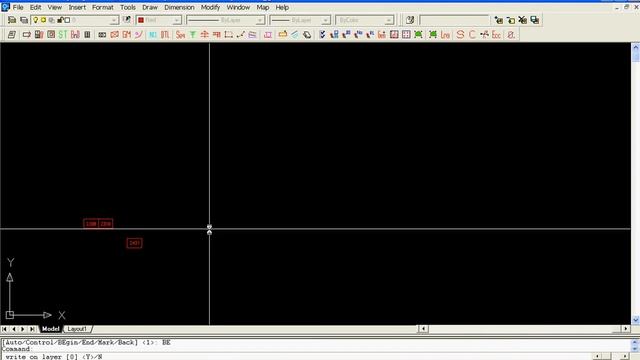Open the ByLayer lineweight dropdown
640x360 pixels.
pos(325,20)
